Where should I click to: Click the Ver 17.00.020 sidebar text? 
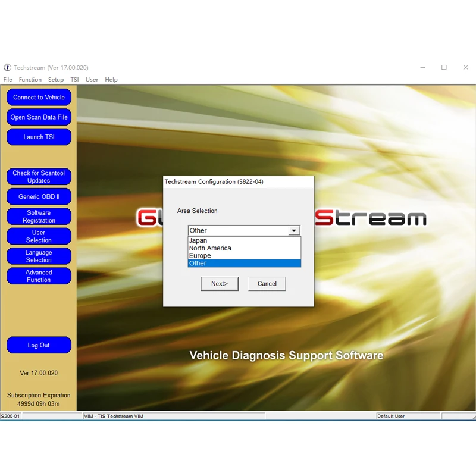pyautogui.click(x=39, y=373)
